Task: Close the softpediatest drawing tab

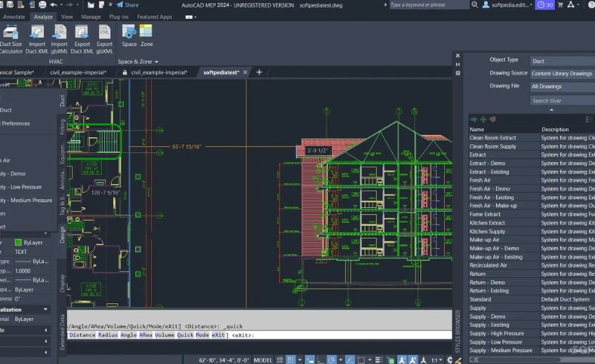Action: (x=245, y=72)
